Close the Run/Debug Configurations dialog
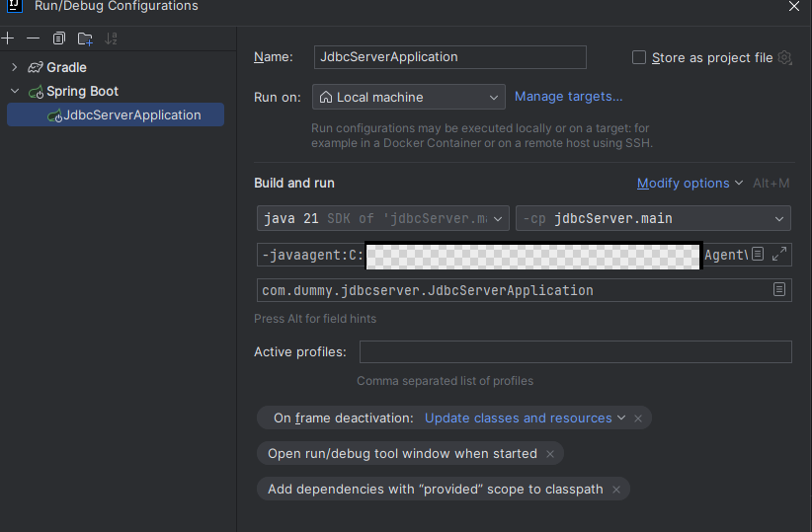The height and width of the screenshot is (532, 812). [794, 6]
